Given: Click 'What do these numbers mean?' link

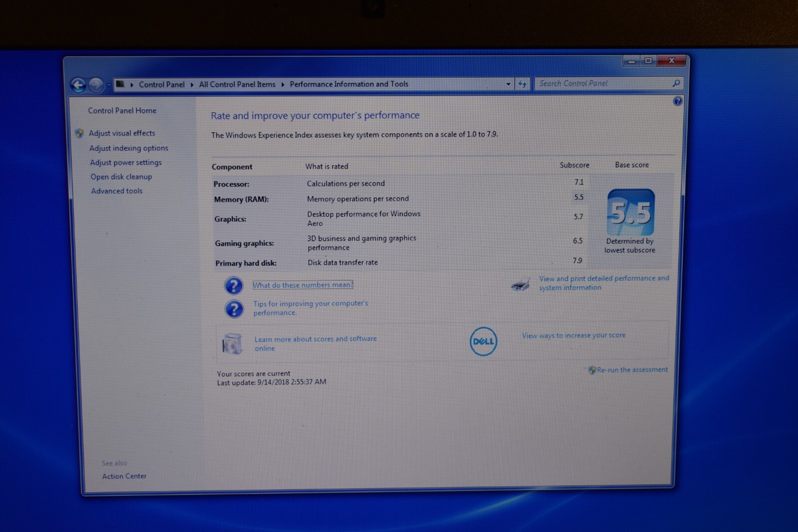Looking at the screenshot, I should point(303,285).
